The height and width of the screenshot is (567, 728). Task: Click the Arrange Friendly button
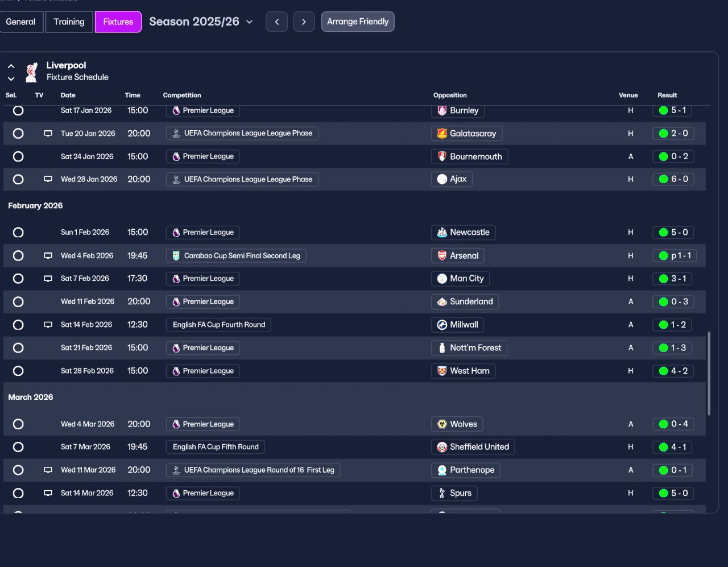pyautogui.click(x=358, y=22)
